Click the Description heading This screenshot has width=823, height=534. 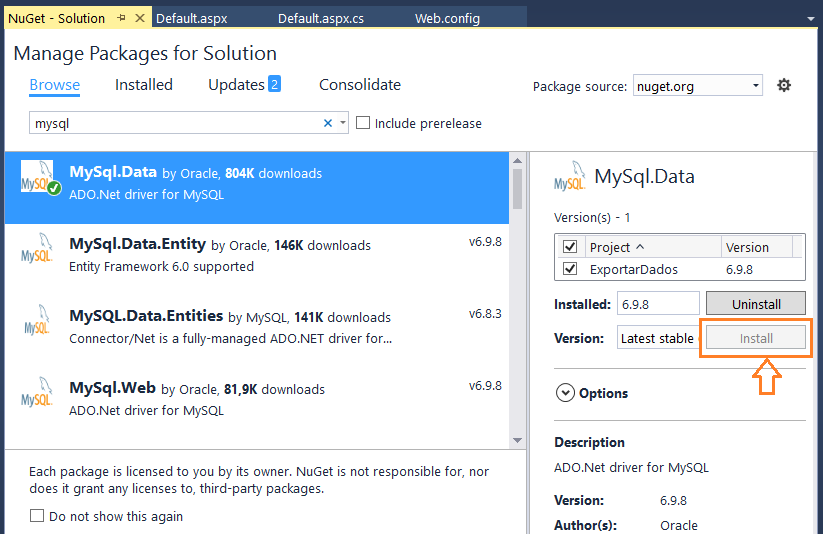(x=589, y=442)
